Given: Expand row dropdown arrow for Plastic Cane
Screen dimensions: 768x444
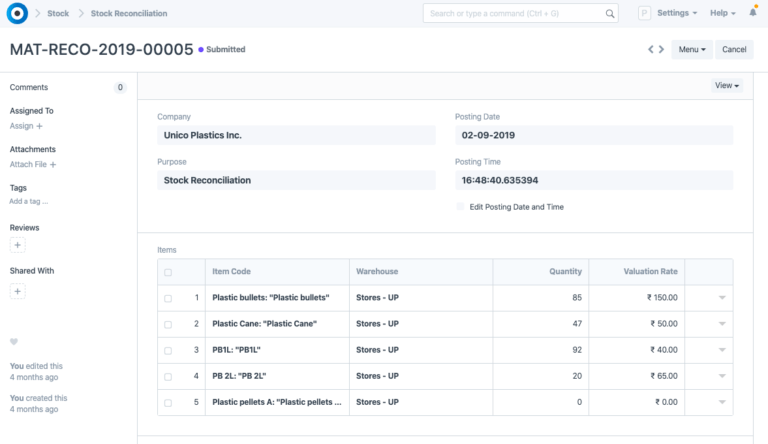Looking at the screenshot, I should (x=722, y=325).
